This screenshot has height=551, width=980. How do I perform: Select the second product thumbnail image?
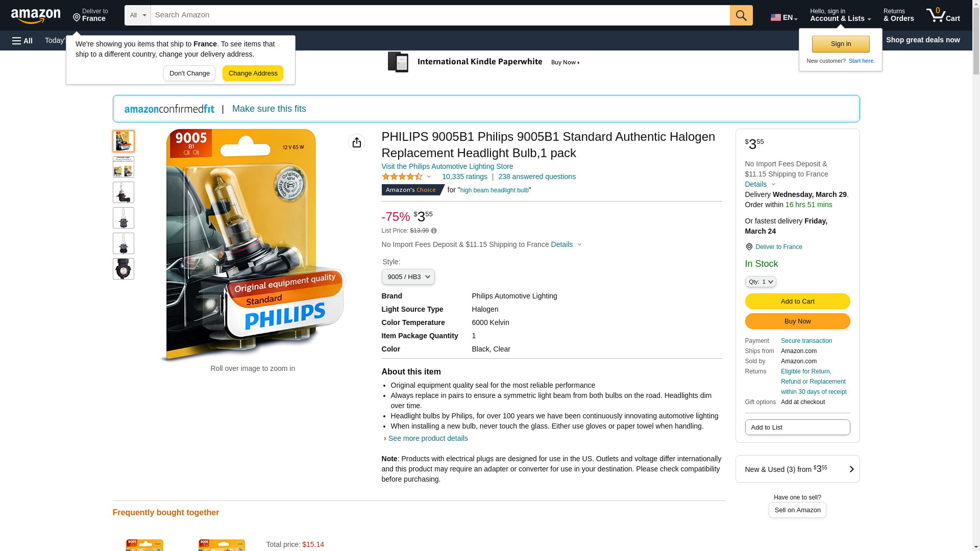123,167
